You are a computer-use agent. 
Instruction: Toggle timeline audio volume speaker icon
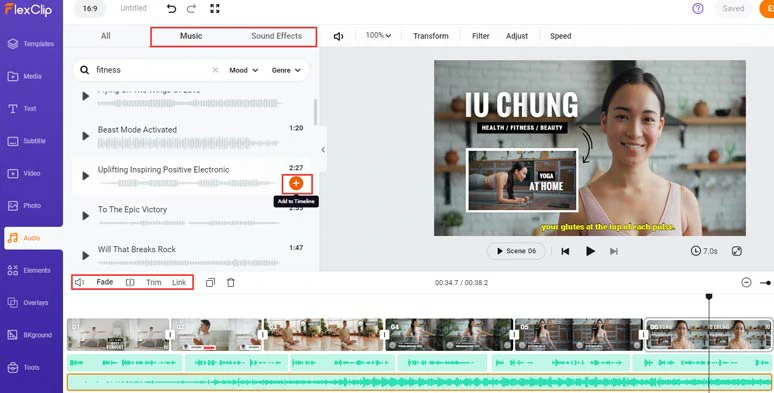[79, 282]
